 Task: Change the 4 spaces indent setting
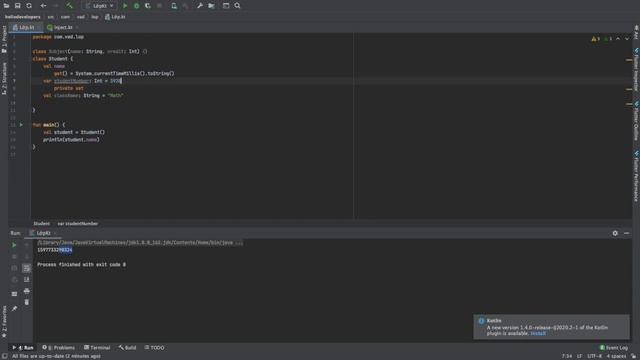click(616, 356)
